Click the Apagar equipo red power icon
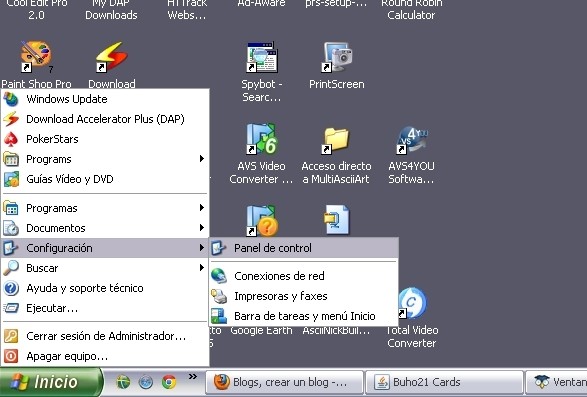This screenshot has width=587, height=397. [11, 356]
